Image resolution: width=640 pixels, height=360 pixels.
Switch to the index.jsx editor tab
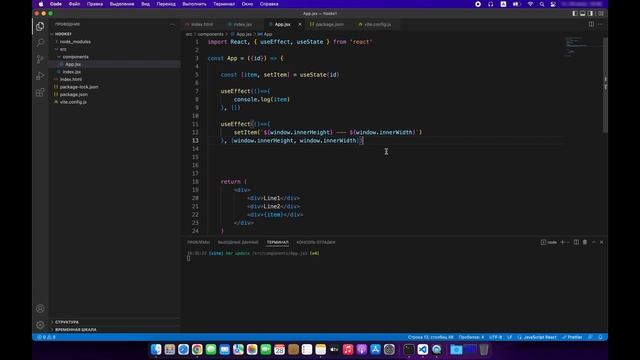click(x=242, y=24)
